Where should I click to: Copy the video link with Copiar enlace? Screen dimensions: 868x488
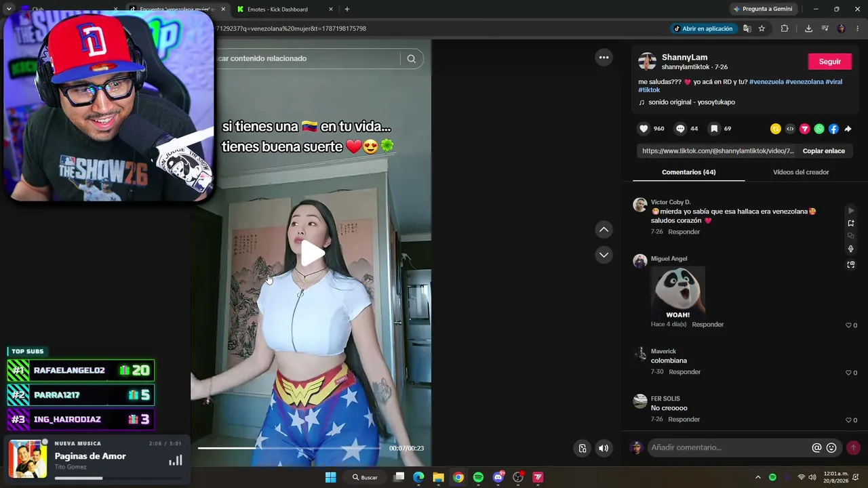pos(823,151)
